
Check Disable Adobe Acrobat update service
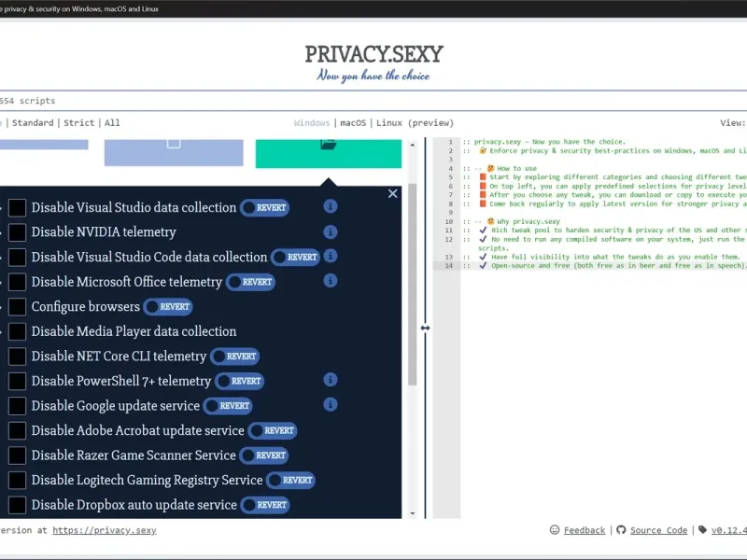point(17,430)
